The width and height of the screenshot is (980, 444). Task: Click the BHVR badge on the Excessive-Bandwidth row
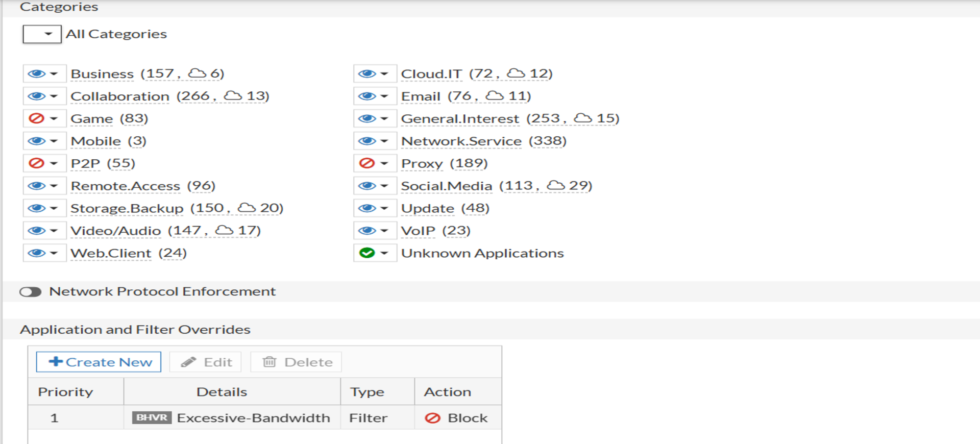(152, 417)
